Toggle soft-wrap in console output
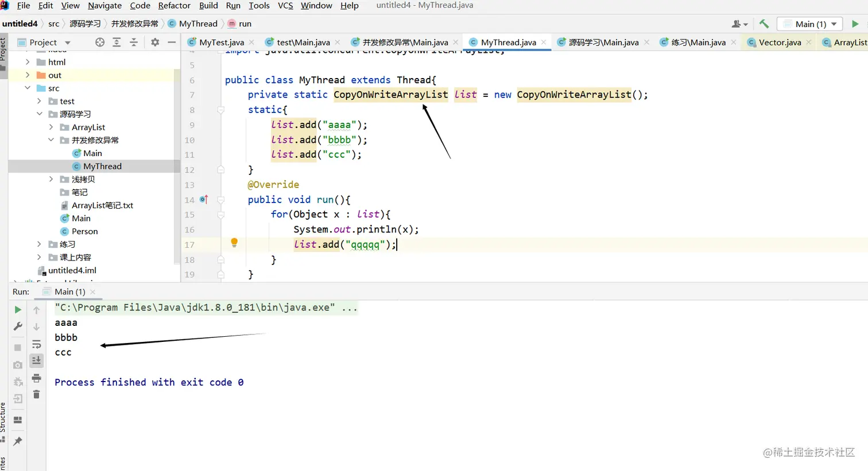 (36, 344)
